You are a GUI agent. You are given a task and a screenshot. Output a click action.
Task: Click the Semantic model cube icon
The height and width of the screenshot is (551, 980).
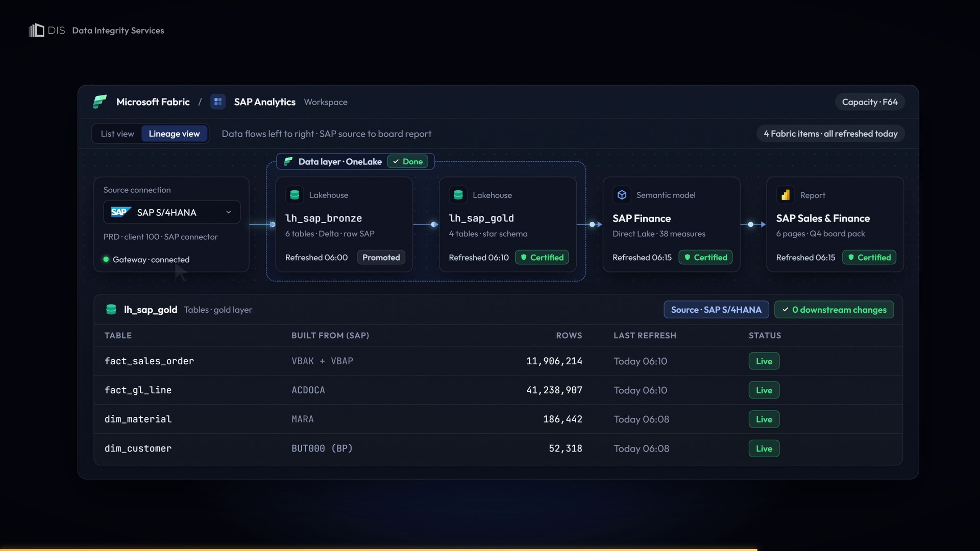coord(622,195)
